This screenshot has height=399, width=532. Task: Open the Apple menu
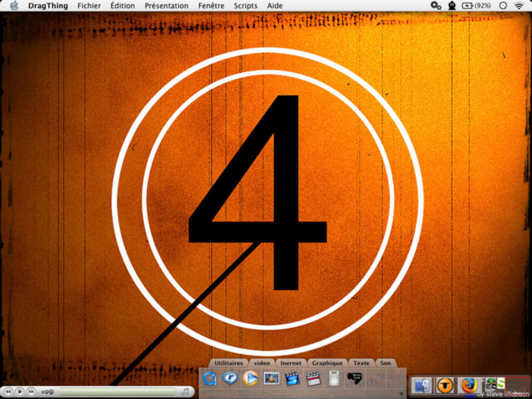14,5
